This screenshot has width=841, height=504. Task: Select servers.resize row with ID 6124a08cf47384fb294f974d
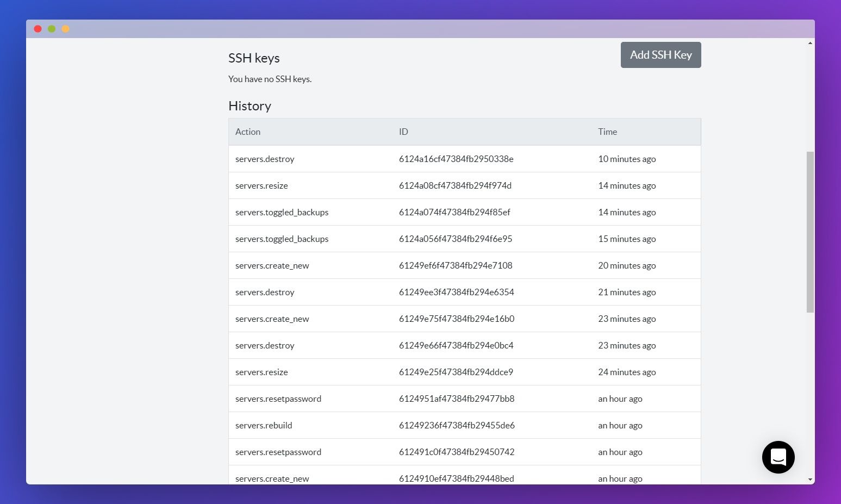tap(465, 185)
